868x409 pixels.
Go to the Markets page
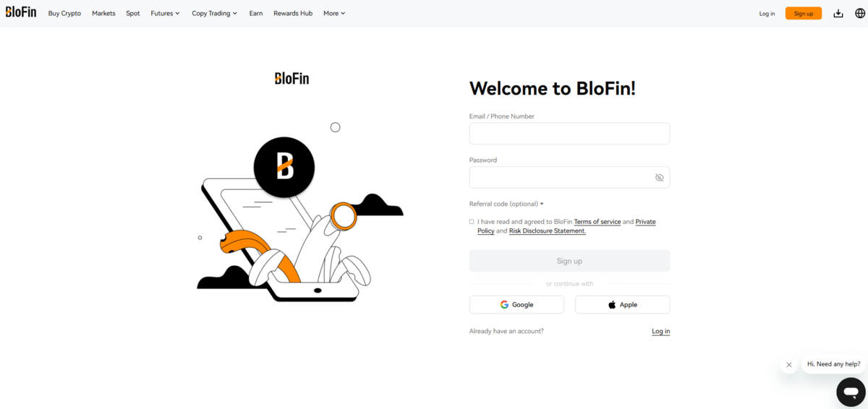click(x=103, y=14)
